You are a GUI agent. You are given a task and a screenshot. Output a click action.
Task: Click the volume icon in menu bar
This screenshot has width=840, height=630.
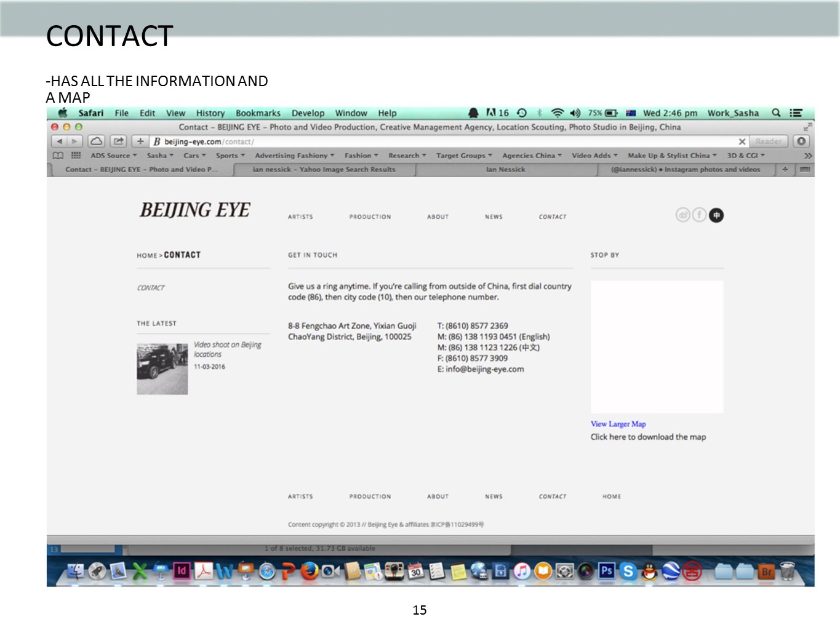[x=575, y=113]
